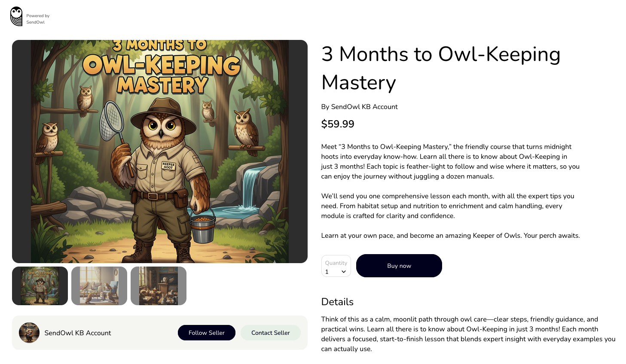Click the large product cover image

tap(160, 152)
